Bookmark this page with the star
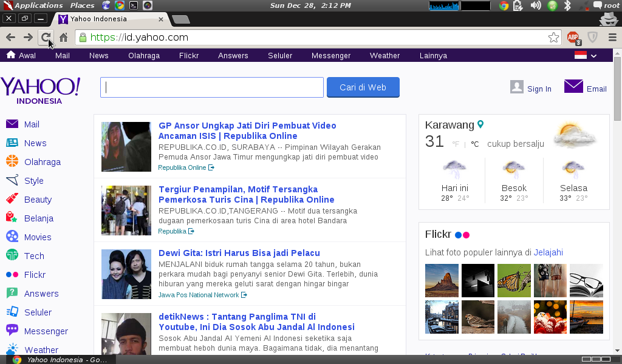Image resolution: width=622 pixels, height=364 pixels. [x=553, y=37]
